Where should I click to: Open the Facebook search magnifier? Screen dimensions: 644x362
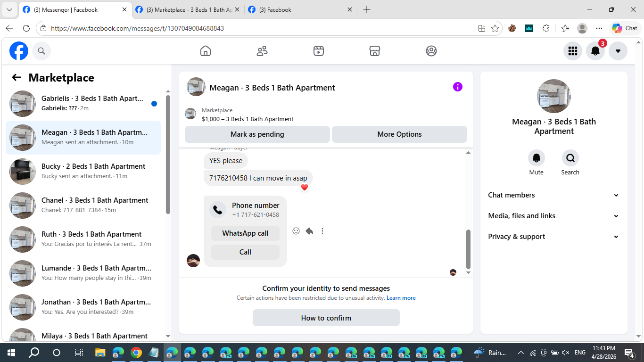(x=41, y=51)
